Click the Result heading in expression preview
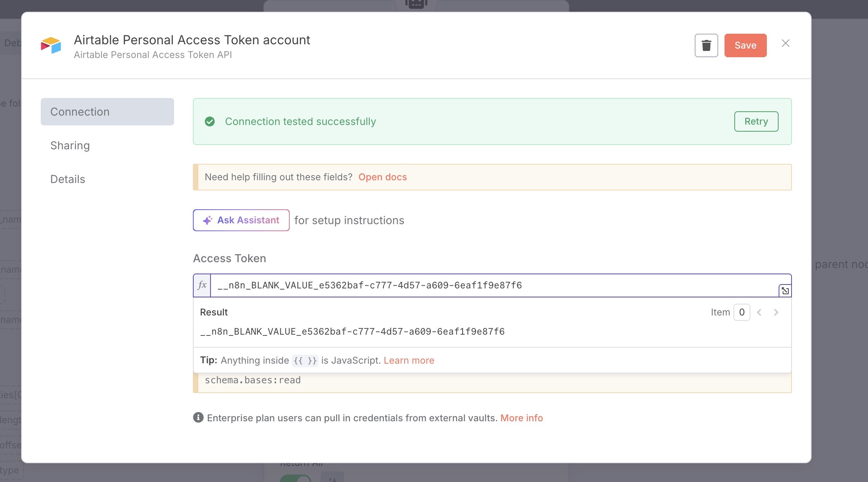Screen dimensions: 868x482 214,312
